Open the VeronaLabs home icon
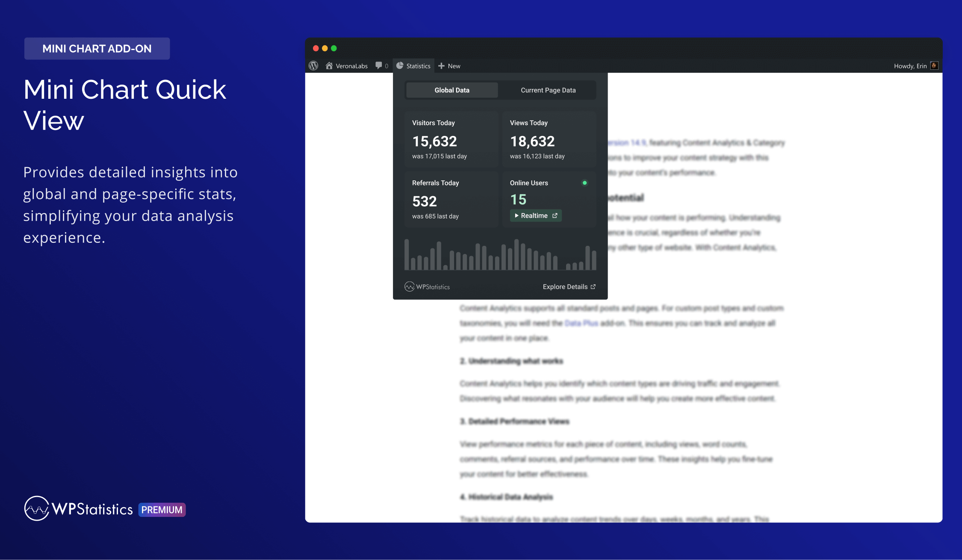This screenshot has height=560, width=962. click(x=329, y=66)
